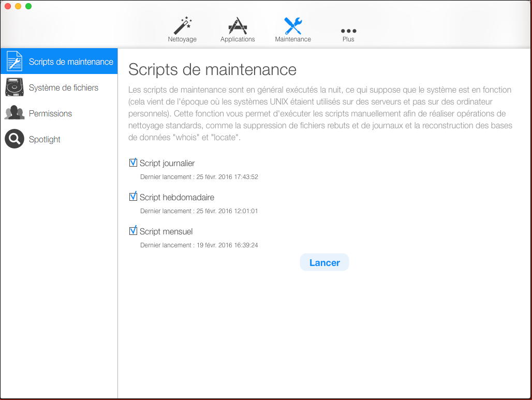Viewport: 532px width, 400px height.
Task: Close the window with red button
Action: (7, 6)
